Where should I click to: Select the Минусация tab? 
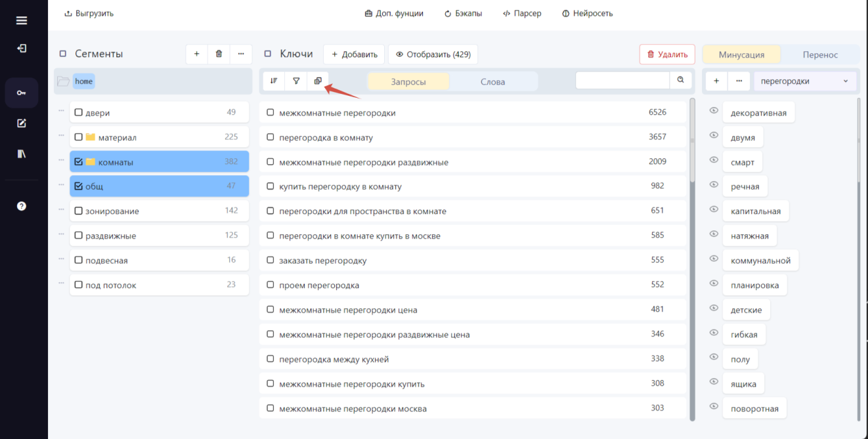741,54
